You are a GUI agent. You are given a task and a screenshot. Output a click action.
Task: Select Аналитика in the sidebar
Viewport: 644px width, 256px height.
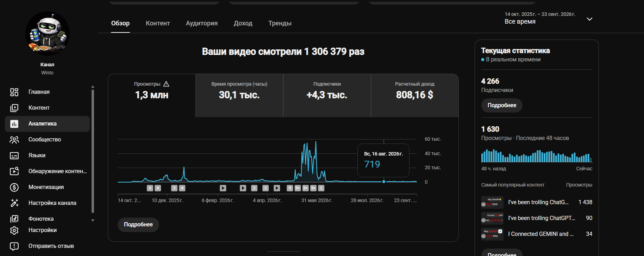(47, 124)
